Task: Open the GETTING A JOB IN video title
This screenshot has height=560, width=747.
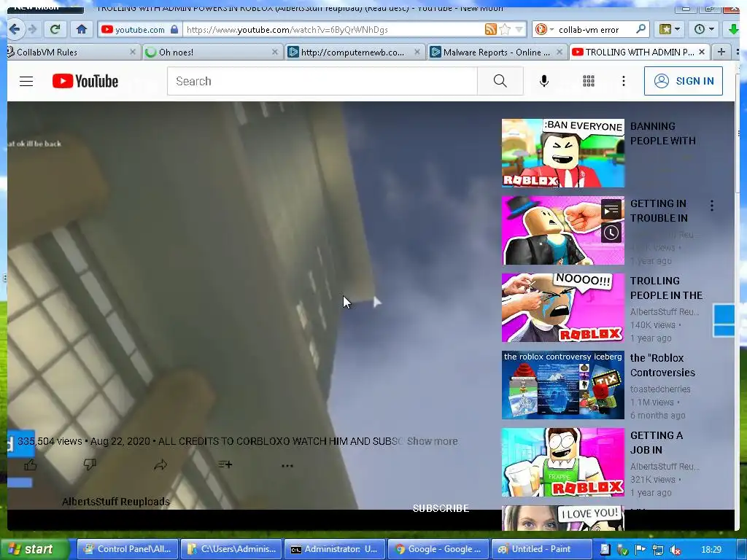Action: click(x=657, y=443)
